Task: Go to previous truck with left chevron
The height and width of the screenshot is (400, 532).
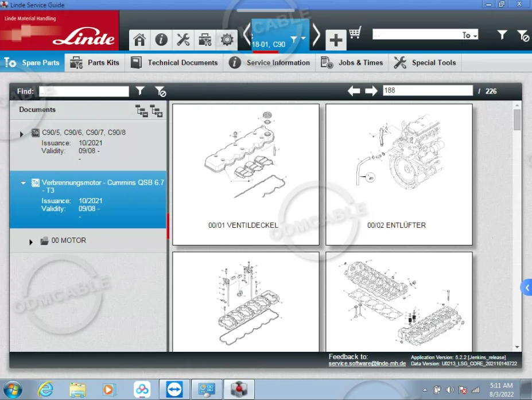Action: coord(247,34)
